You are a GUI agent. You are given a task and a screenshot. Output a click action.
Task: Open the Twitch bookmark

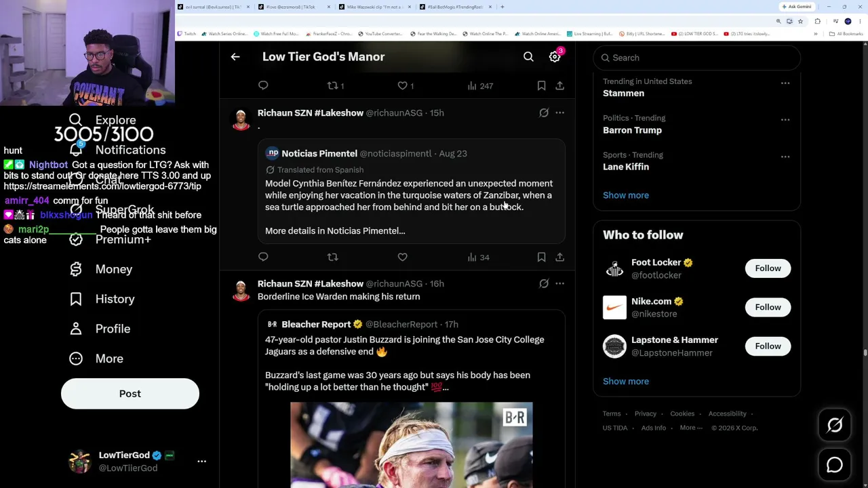coord(186,34)
